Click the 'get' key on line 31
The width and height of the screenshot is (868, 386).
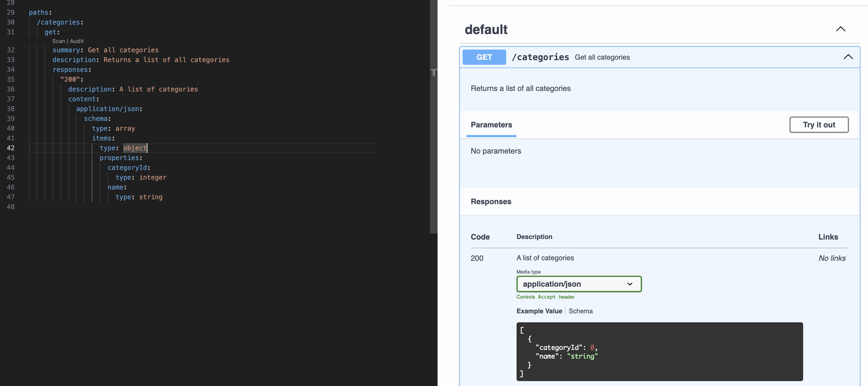[50, 32]
